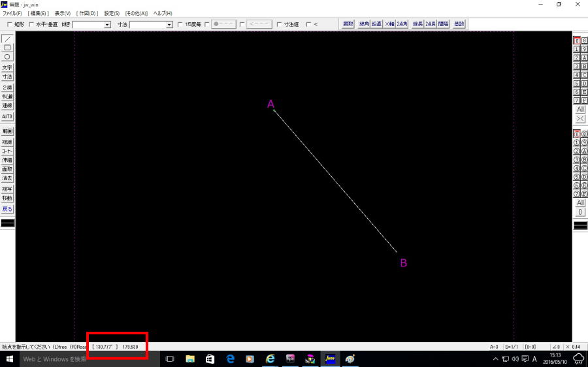
Task: Click the Web と Windows を検索 search box
Action: click(x=90, y=359)
